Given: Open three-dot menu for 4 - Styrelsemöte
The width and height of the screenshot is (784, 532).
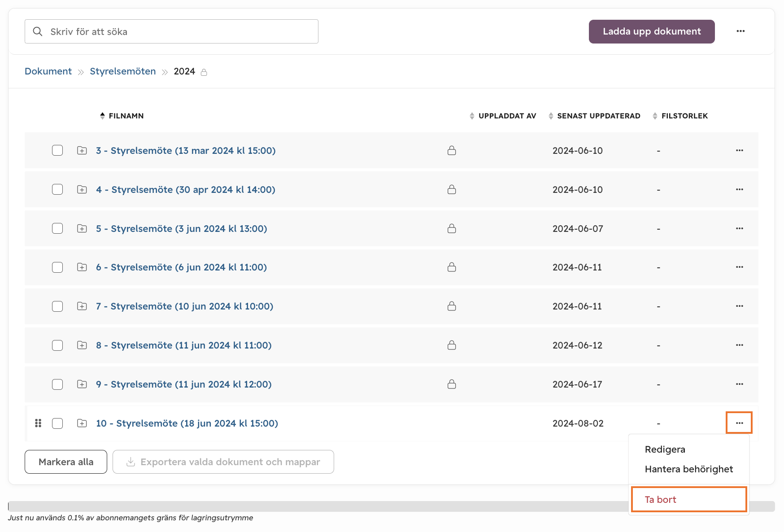Looking at the screenshot, I should point(740,189).
